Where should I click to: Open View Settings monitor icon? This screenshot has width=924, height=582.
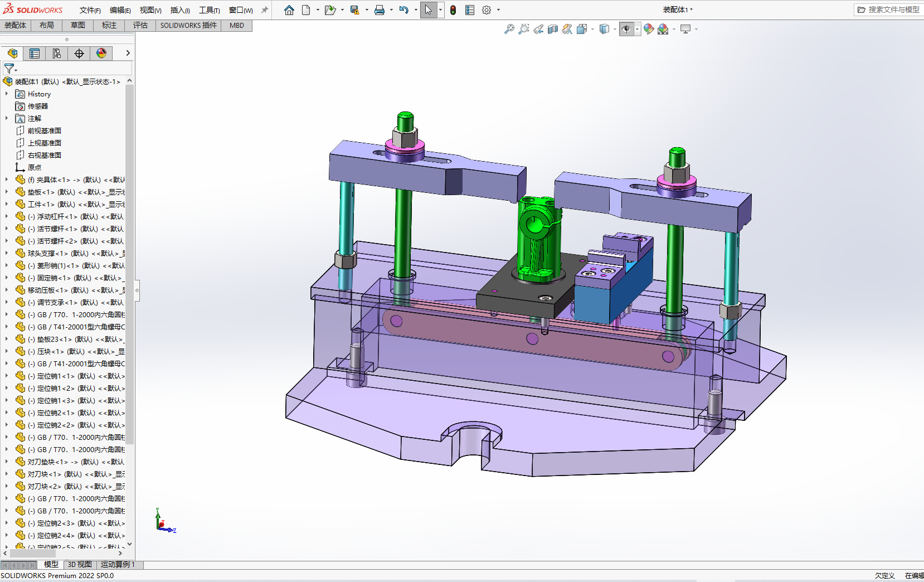point(685,29)
